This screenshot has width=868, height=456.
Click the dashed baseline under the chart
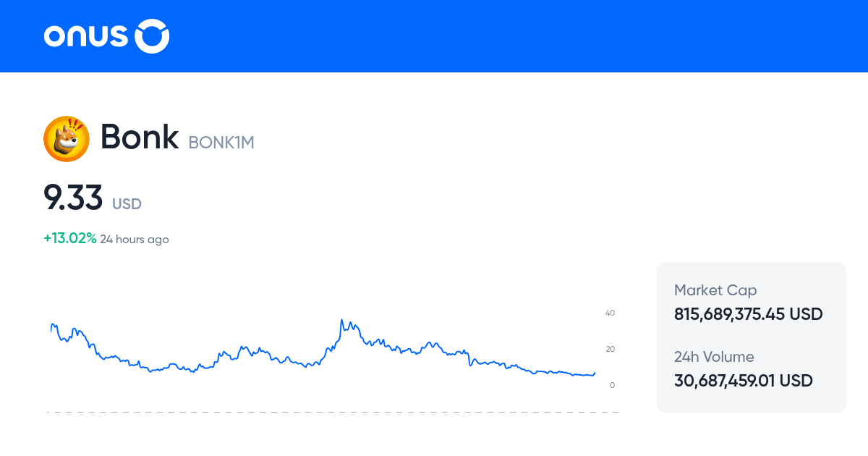click(x=333, y=413)
